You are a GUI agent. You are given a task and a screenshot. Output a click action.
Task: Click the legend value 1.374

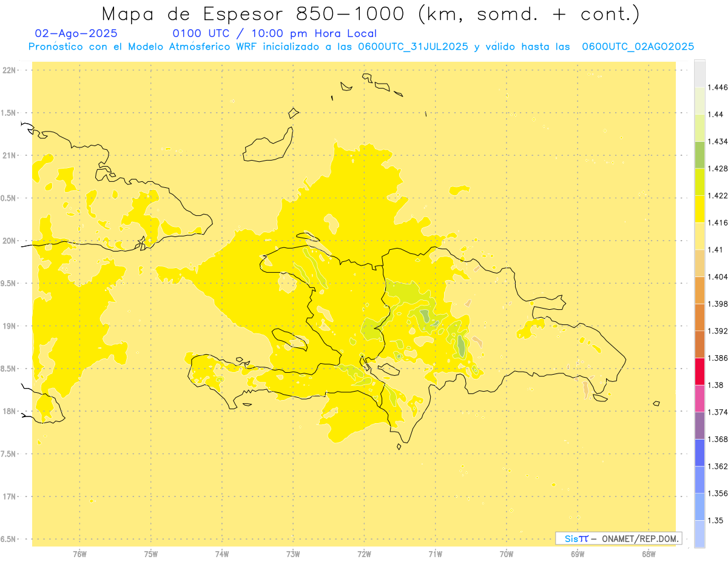pyautogui.click(x=718, y=412)
